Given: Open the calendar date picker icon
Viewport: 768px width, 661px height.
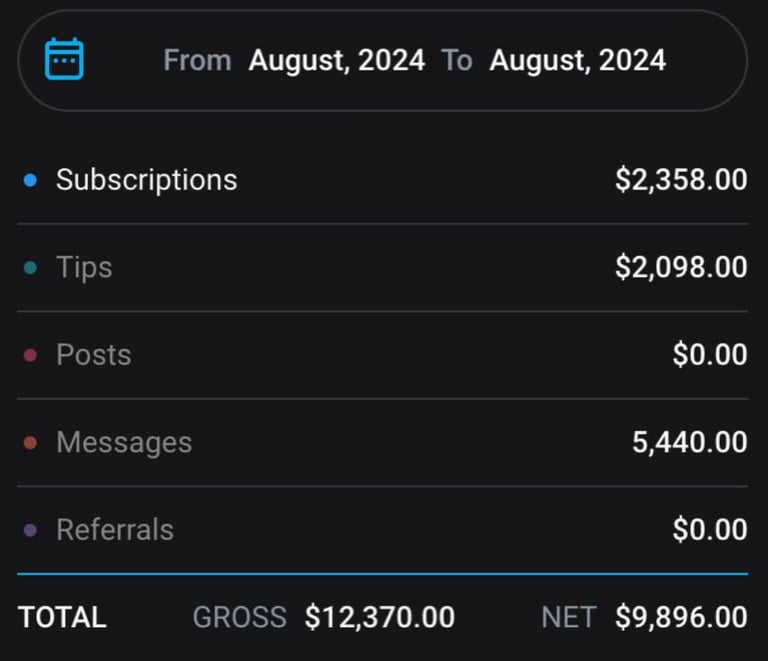Looking at the screenshot, I should pos(64,59).
